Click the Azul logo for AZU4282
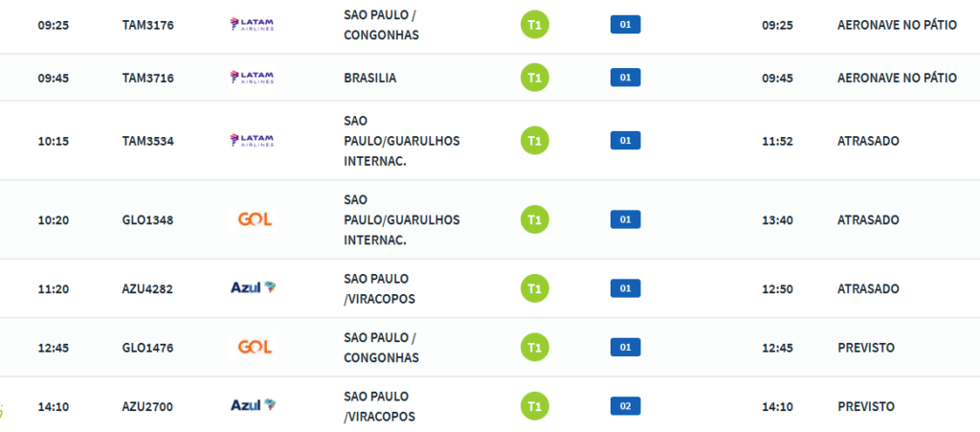 point(253,287)
